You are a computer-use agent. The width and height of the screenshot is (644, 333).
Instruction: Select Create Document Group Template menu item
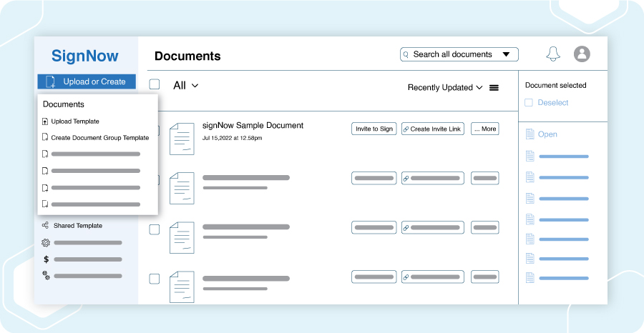click(x=96, y=138)
